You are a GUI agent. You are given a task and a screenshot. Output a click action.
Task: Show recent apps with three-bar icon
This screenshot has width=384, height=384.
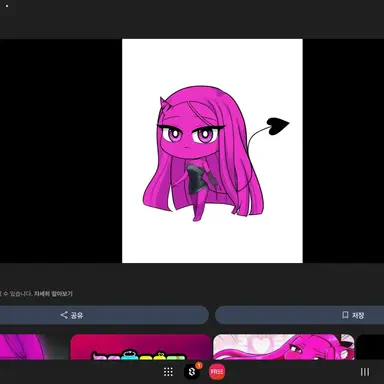pos(365,372)
